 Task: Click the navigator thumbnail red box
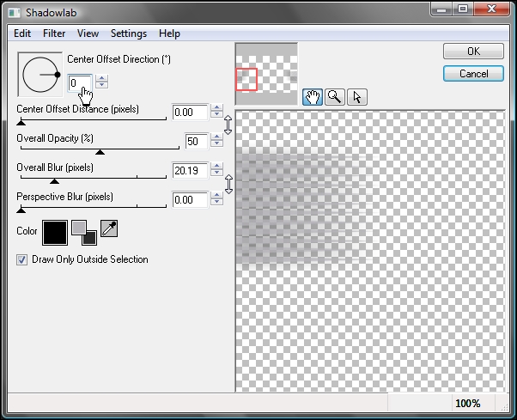pos(246,80)
